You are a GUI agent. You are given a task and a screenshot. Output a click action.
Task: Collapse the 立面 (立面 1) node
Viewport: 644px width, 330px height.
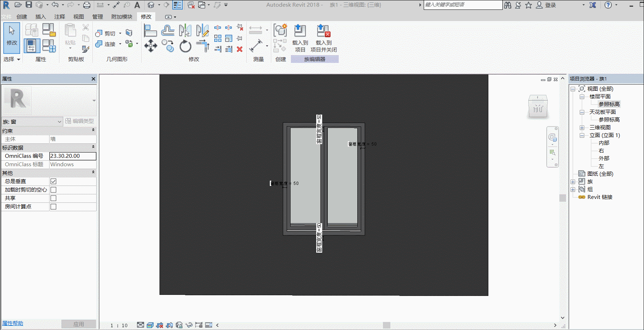click(x=582, y=135)
